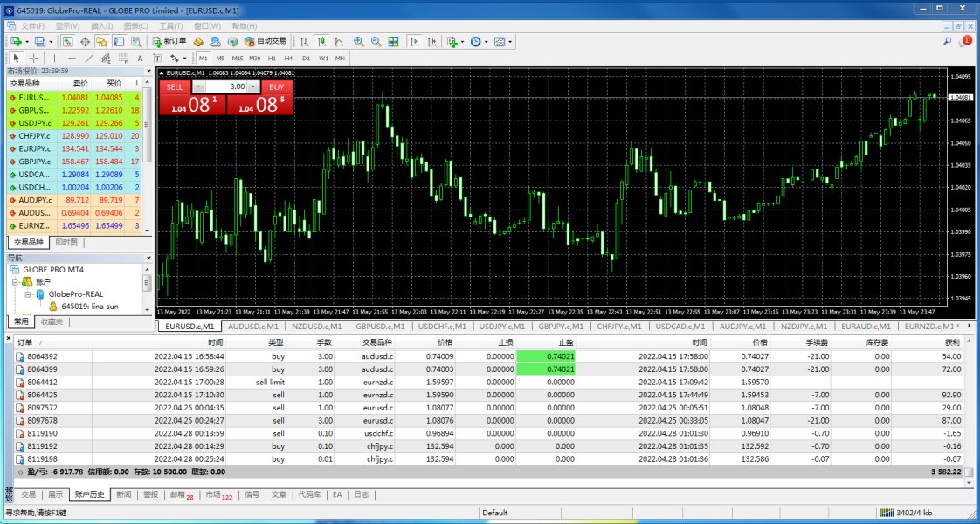Switch to the 邮箱 terminal tab
This screenshot has width=980, height=524.
(181, 495)
